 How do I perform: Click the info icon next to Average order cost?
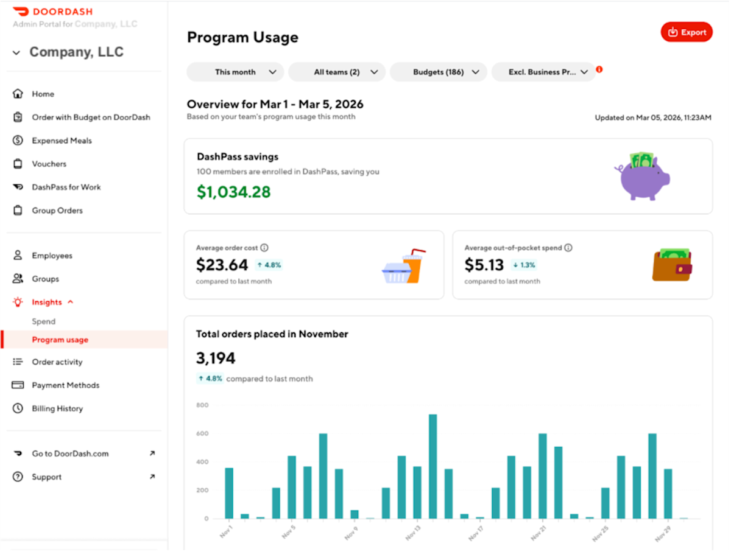tap(264, 248)
